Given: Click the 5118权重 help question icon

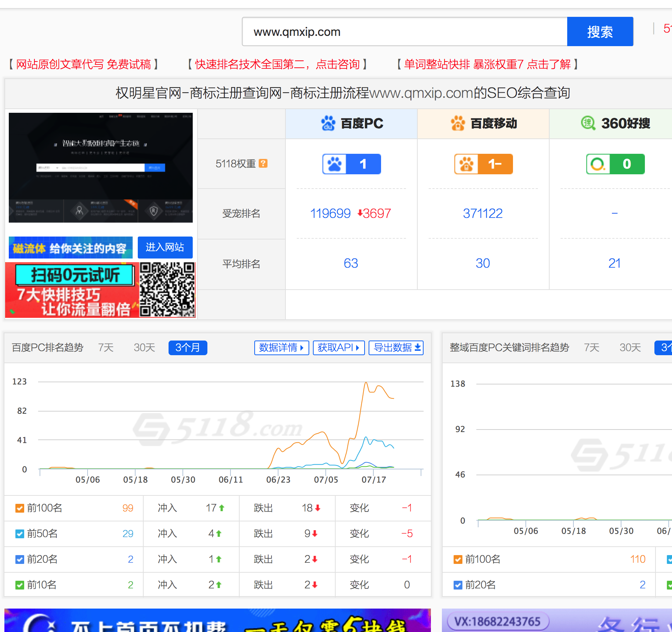Looking at the screenshot, I should (263, 163).
